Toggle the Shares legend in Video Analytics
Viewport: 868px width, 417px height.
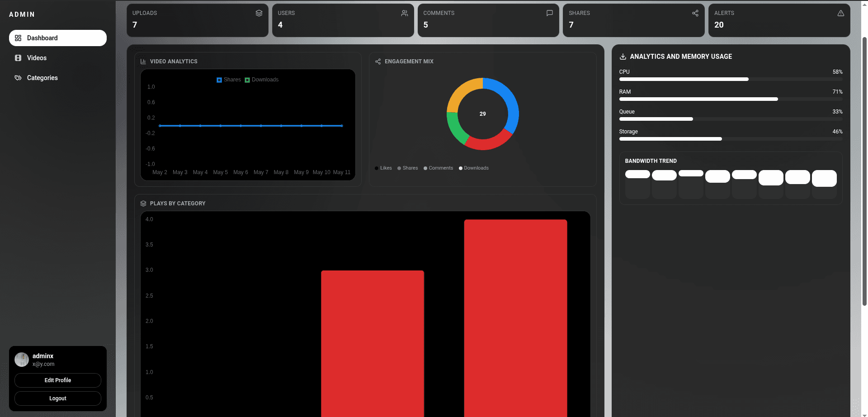[229, 80]
